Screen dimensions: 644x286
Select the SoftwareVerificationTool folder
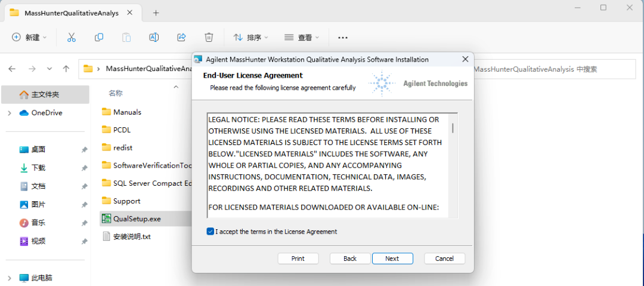147,165
